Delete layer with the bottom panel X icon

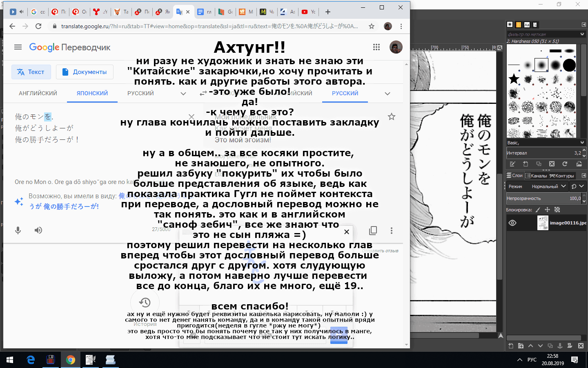pyautogui.click(x=581, y=346)
